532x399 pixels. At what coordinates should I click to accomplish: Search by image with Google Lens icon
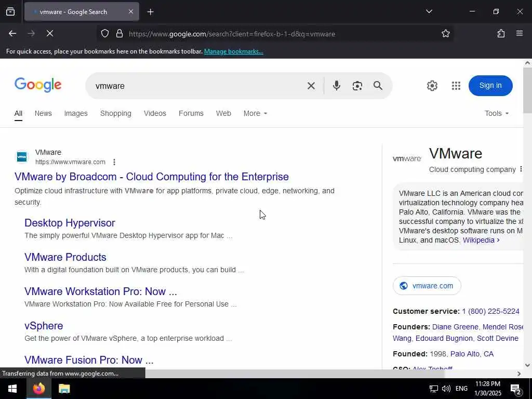[x=357, y=86]
